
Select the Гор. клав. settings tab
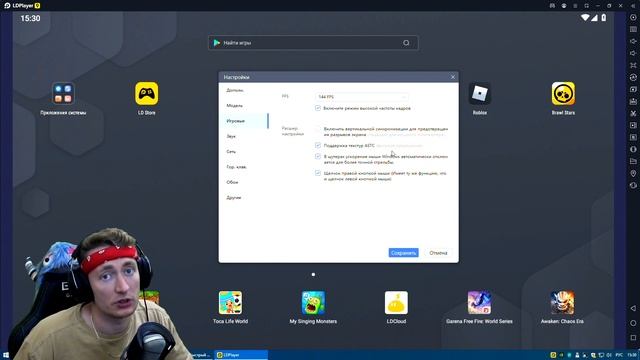point(244,167)
